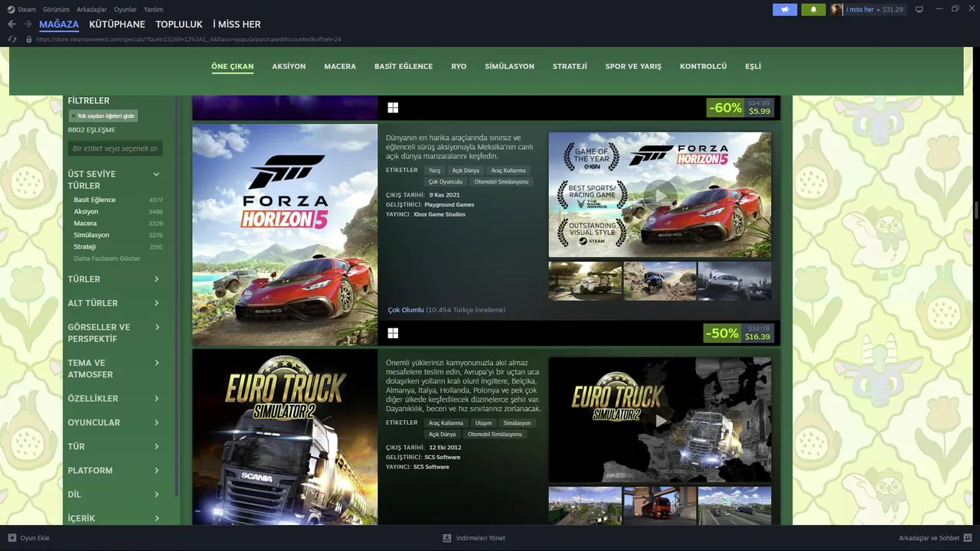The height and width of the screenshot is (551, 980).
Task: Expand the ALT TÜRLER filter section
Action: 115,303
